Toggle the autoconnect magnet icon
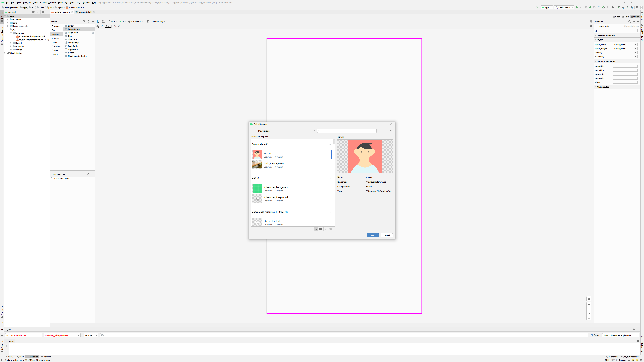Screen dimensions: 644x362 102,26
